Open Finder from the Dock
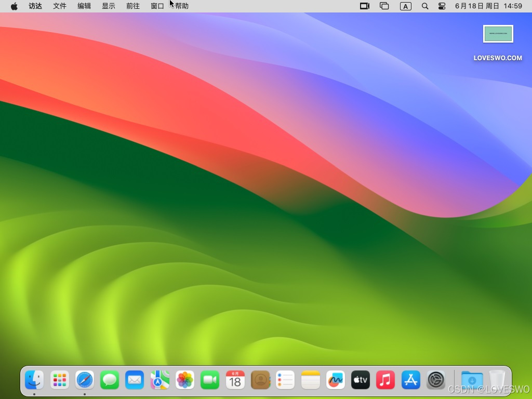This screenshot has height=399, width=532. (x=34, y=380)
